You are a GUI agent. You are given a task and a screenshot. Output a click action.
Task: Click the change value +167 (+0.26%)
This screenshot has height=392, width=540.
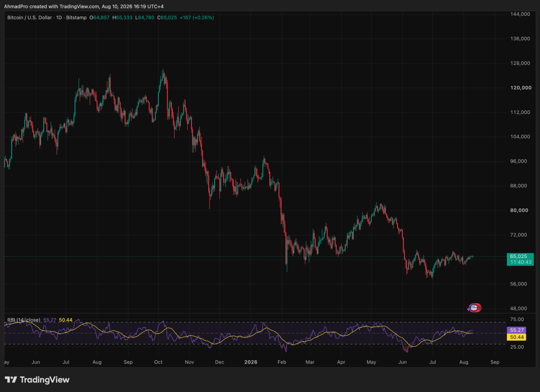click(x=197, y=17)
